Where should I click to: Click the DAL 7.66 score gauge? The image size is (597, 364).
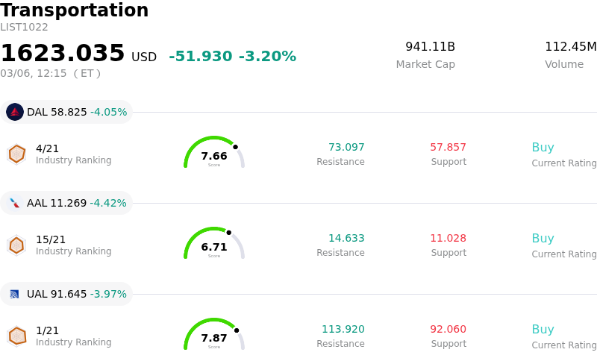(214, 153)
